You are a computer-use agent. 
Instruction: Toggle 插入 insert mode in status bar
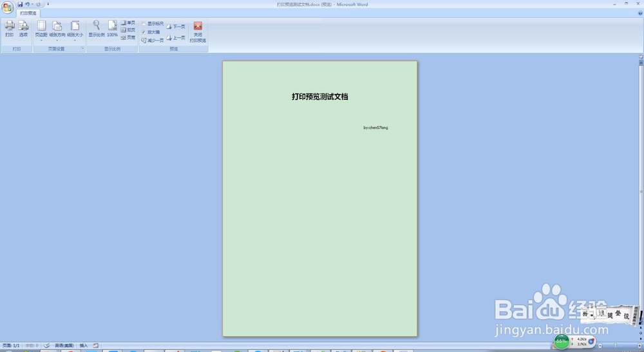point(83,346)
